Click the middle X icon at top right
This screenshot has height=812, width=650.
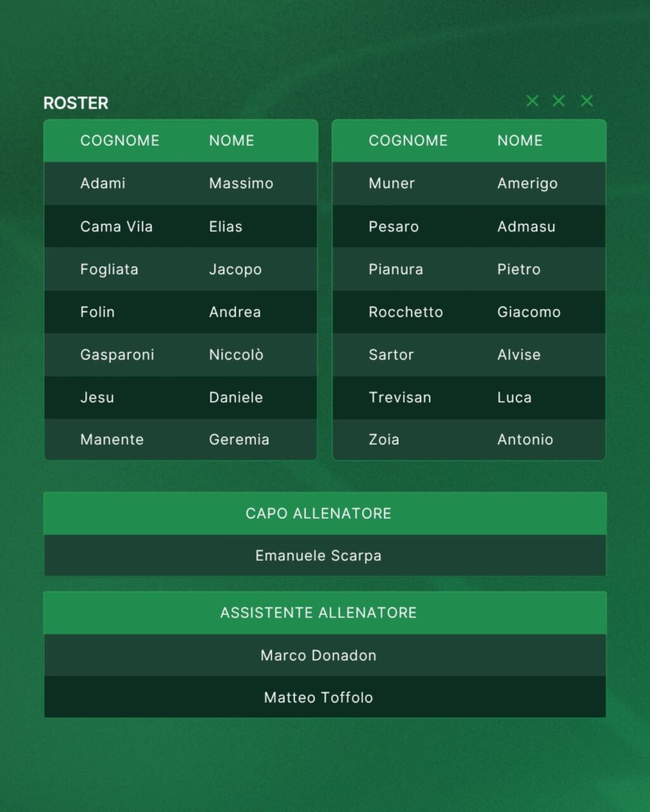click(x=559, y=101)
